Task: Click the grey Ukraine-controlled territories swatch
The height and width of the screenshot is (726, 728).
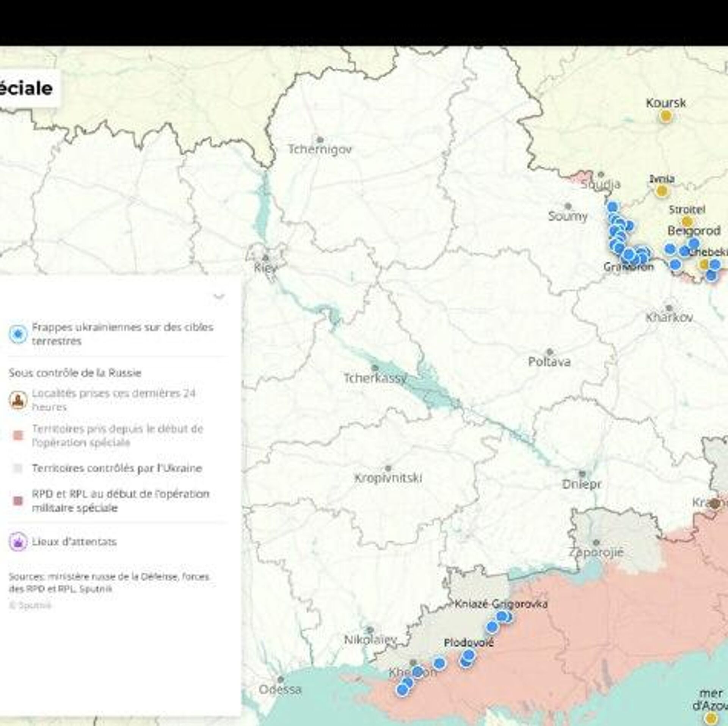Action: coord(18,469)
